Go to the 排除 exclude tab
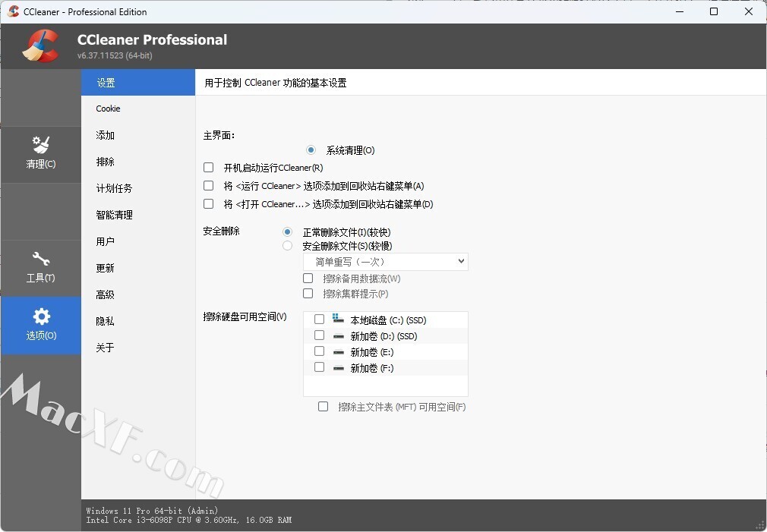 [x=138, y=162]
